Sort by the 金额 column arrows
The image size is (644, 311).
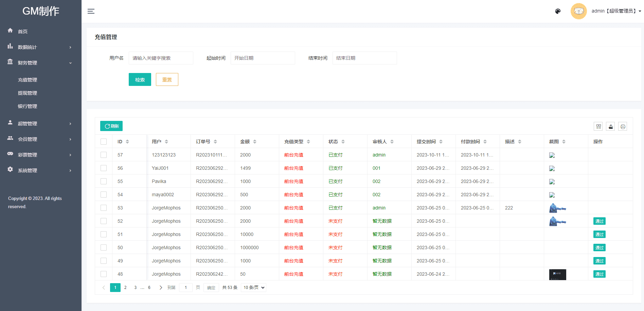(255, 142)
